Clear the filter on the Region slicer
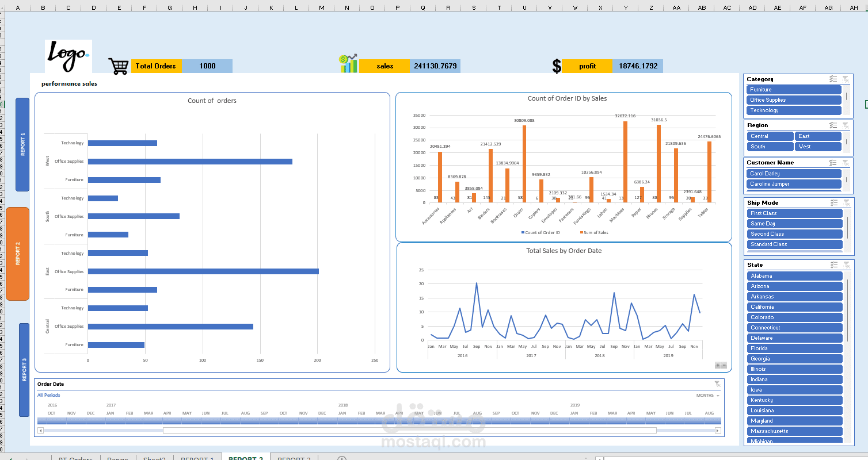The image size is (868, 460). [x=845, y=125]
